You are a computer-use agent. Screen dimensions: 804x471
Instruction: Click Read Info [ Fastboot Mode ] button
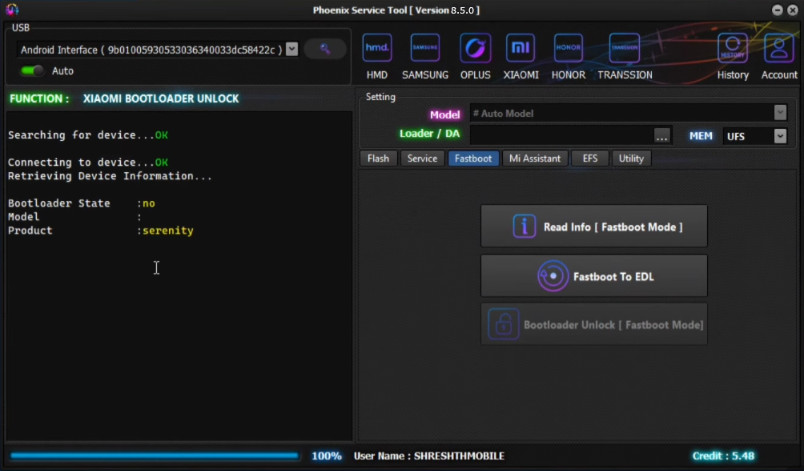coord(594,227)
